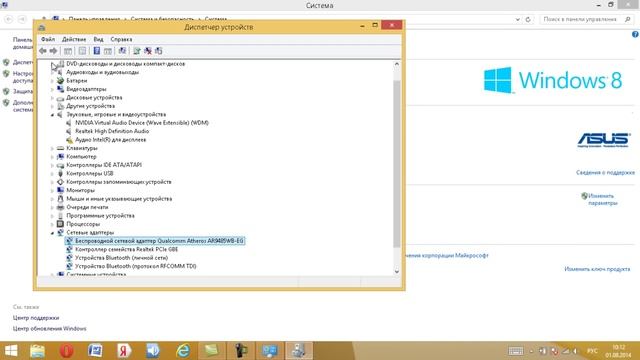Collapse the Сетевые адаптеры node

pyautogui.click(x=52, y=233)
